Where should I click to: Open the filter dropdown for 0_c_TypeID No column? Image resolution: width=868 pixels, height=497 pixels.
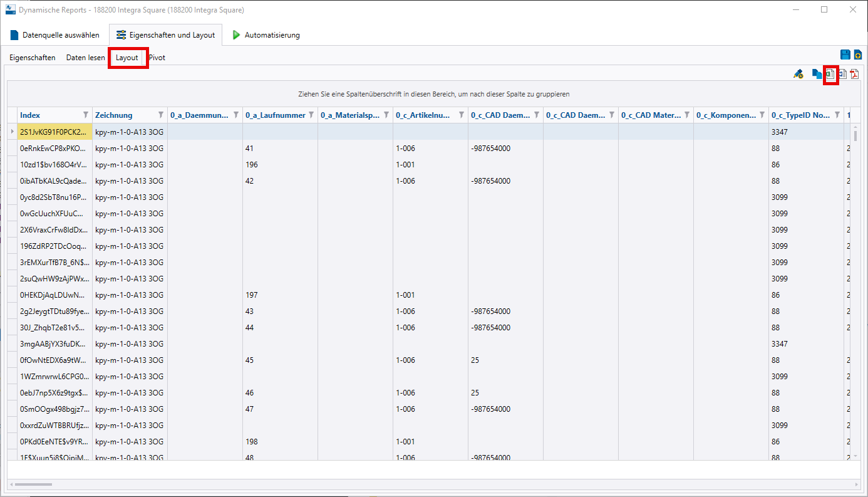[837, 115]
